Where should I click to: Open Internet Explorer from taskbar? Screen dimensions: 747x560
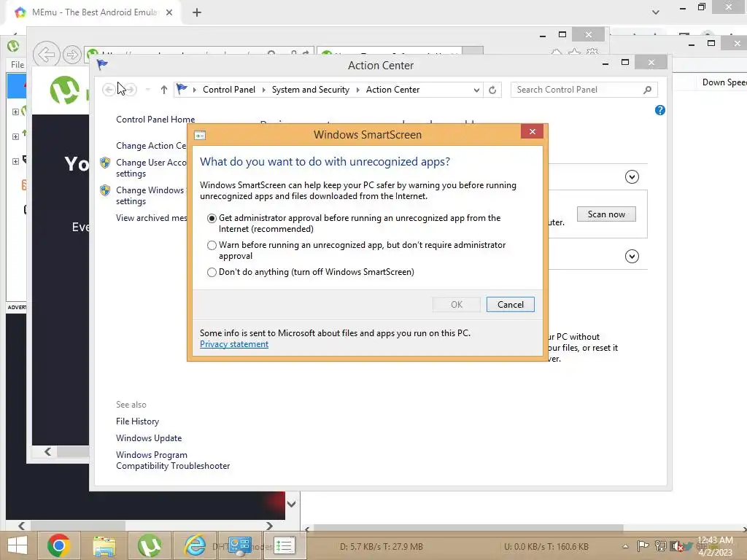tap(195, 545)
